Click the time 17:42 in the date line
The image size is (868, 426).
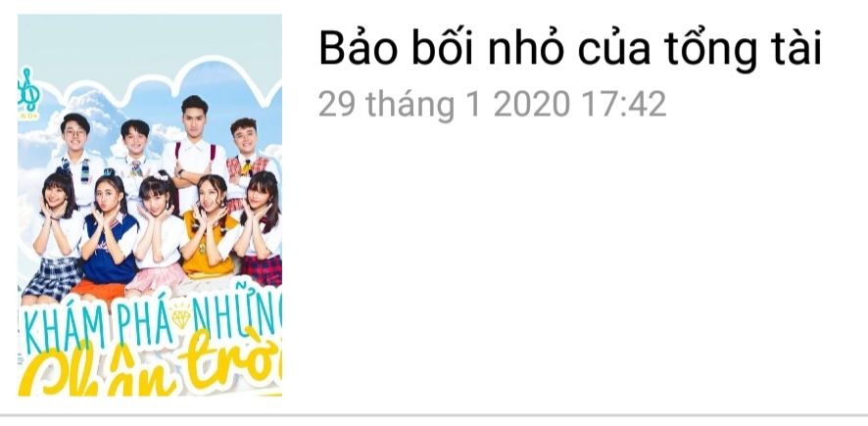[x=624, y=104]
